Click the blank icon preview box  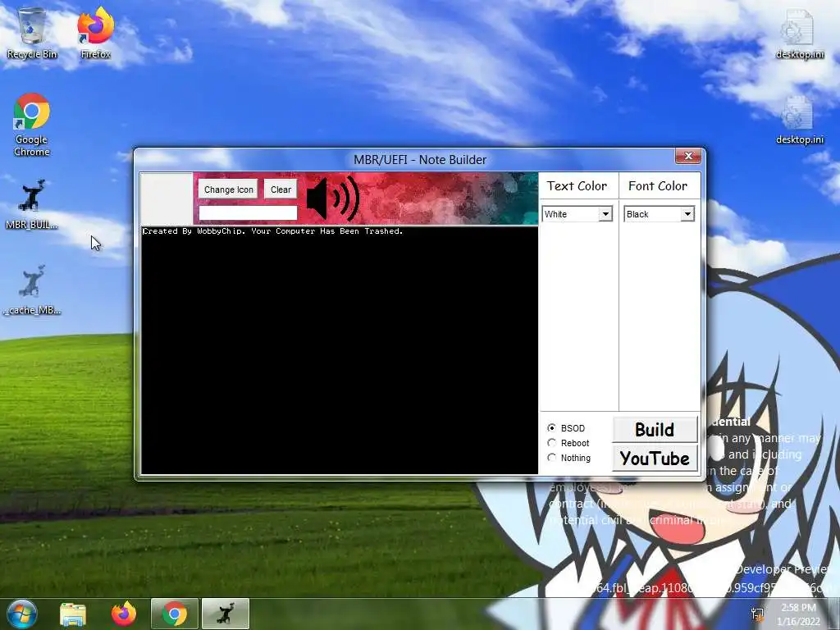[166, 199]
